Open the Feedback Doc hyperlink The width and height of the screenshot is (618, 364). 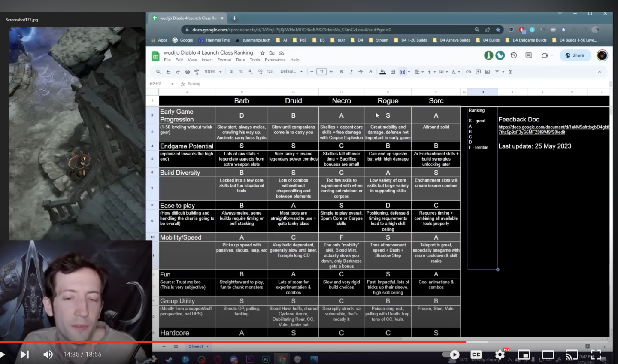click(554, 130)
